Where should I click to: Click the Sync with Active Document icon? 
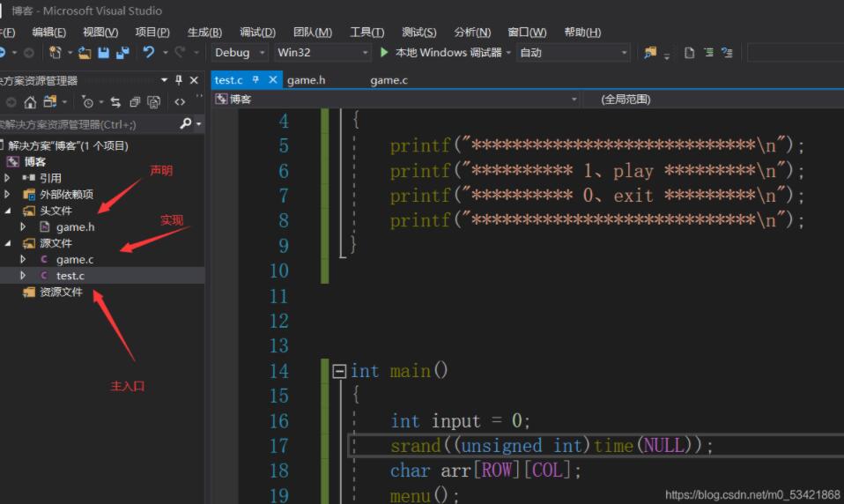coord(115,102)
